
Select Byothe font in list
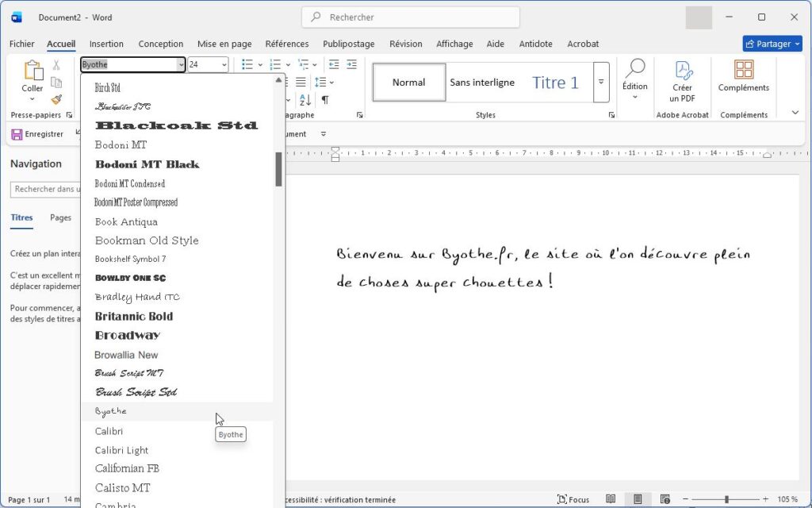pos(177,412)
